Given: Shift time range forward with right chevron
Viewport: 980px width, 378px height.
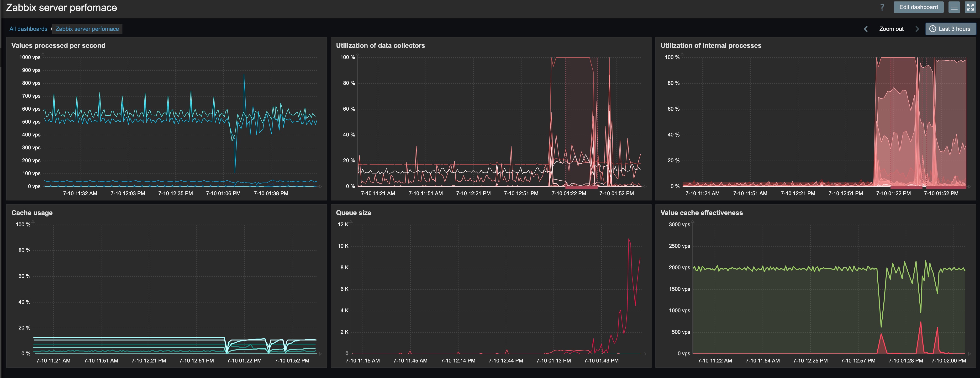Looking at the screenshot, I should (x=917, y=29).
